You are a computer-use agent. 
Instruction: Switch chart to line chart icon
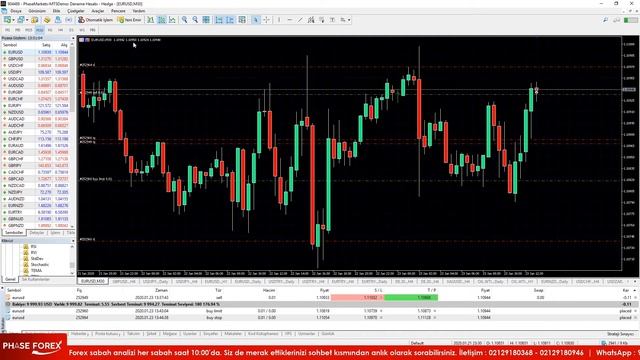tap(172, 20)
